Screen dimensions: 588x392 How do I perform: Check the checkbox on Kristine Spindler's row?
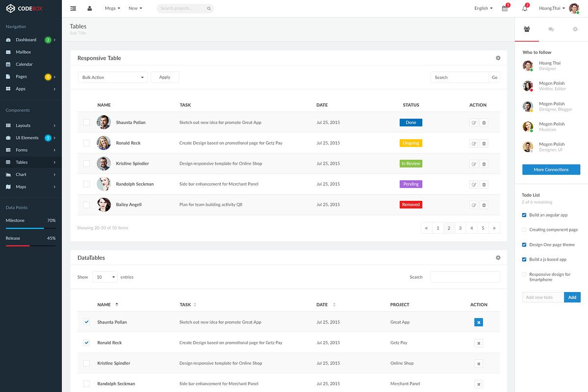pos(87,164)
